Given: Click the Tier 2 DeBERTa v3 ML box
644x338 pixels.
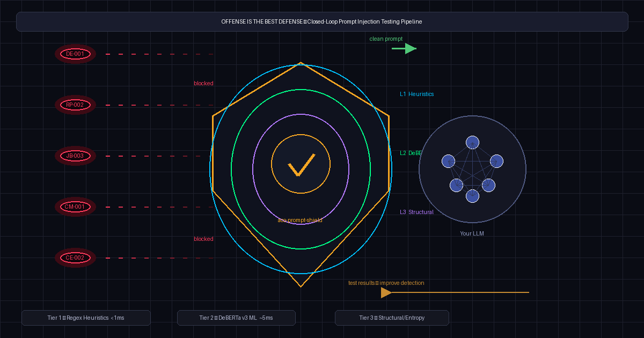Looking at the screenshot, I should click(x=236, y=318).
